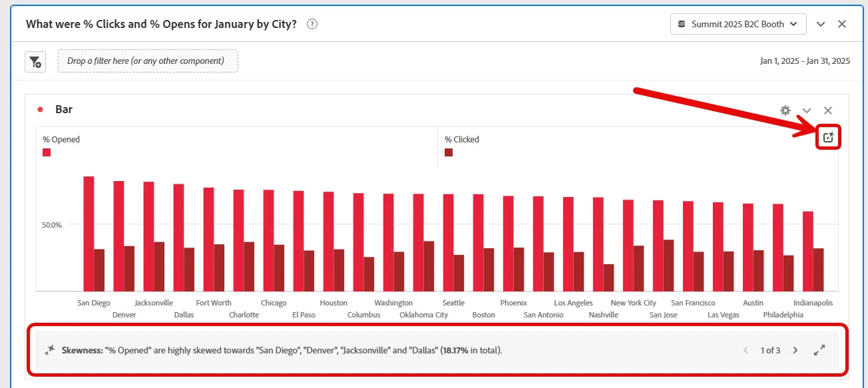Click the Denver axis label
The height and width of the screenshot is (388, 868).
(x=124, y=315)
